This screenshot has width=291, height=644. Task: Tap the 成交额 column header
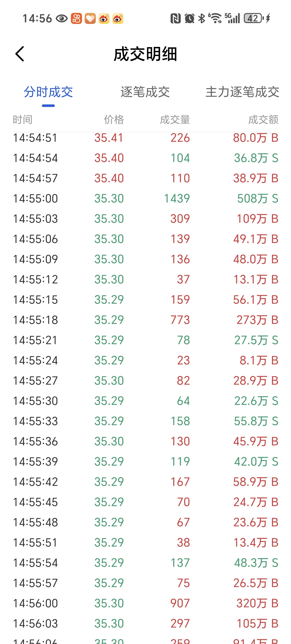click(263, 120)
